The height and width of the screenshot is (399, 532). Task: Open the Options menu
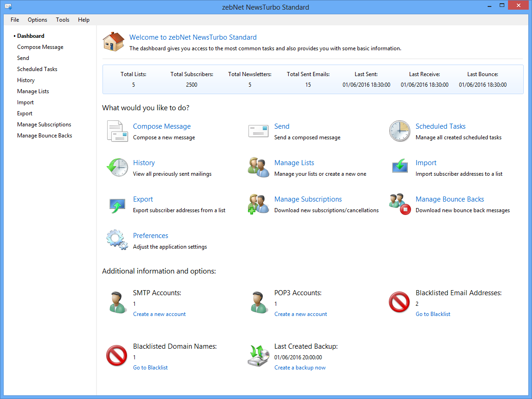point(37,20)
